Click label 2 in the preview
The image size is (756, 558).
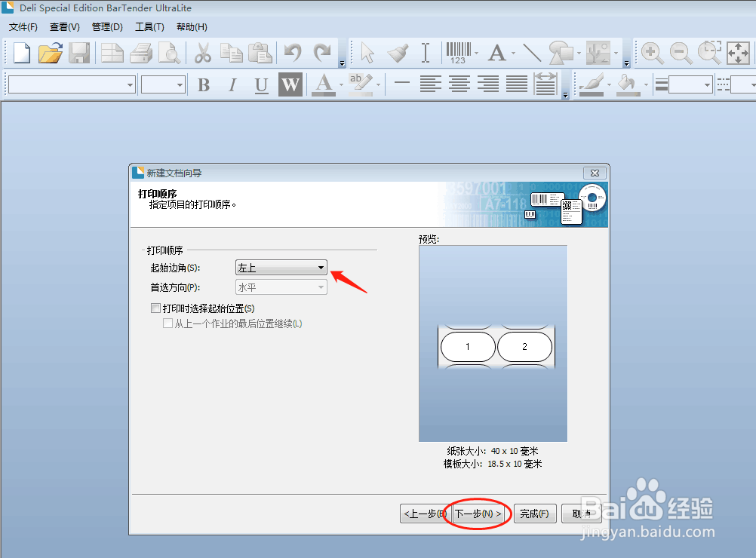[x=524, y=346]
